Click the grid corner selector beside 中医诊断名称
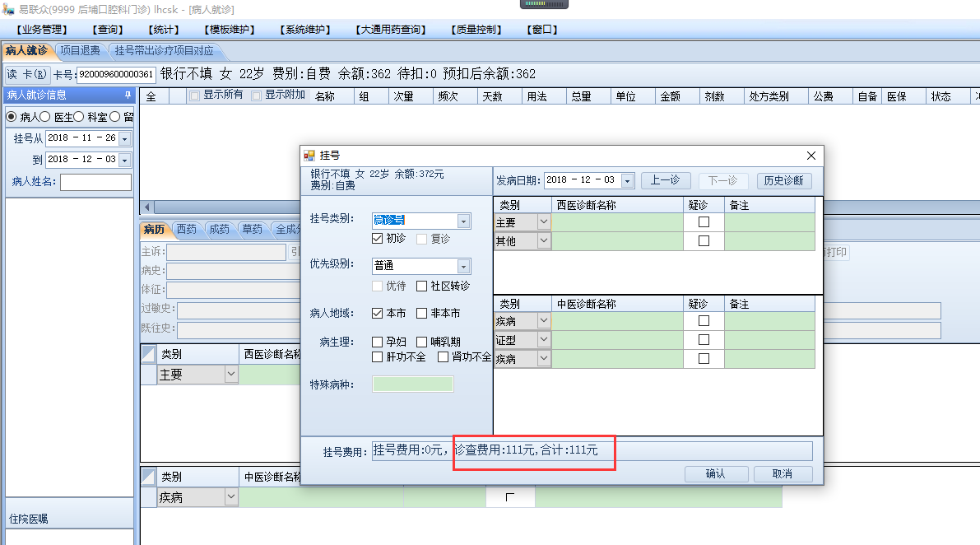This screenshot has height=545, width=980. click(148, 476)
